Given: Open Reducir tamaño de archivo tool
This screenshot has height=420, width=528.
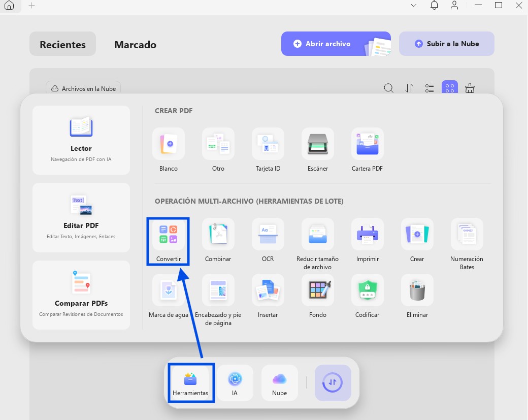Looking at the screenshot, I should tap(317, 235).
